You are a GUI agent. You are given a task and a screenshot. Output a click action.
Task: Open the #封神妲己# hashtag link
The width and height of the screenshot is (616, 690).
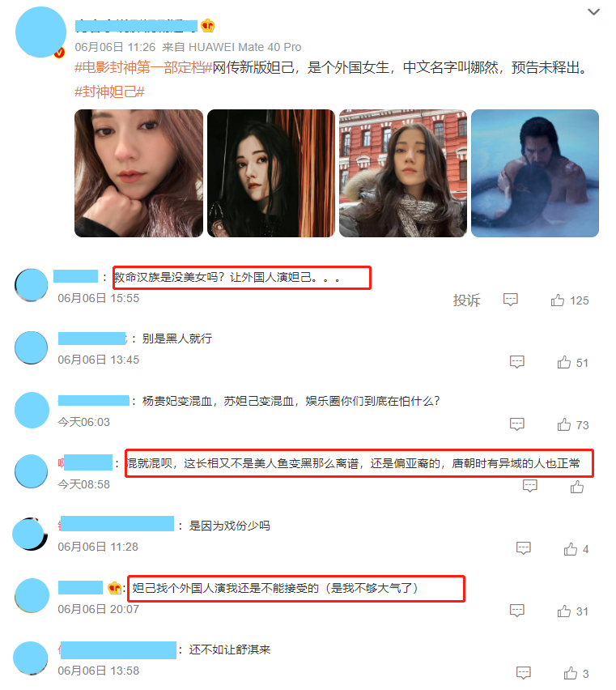[x=109, y=92]
